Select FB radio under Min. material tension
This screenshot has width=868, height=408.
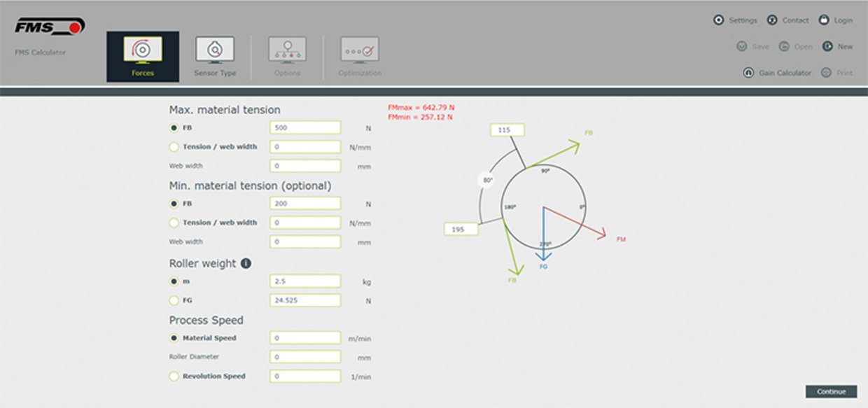174,204
